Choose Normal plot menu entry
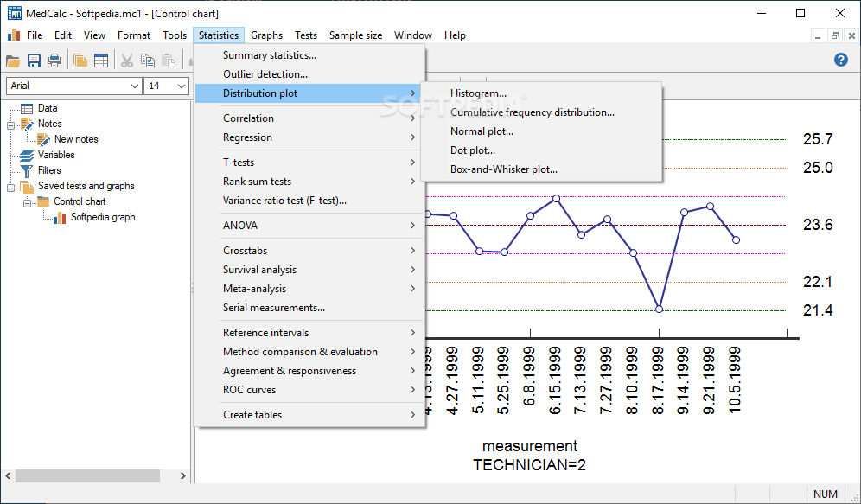Viewport: 861px width, 504px height. (541, 131)
